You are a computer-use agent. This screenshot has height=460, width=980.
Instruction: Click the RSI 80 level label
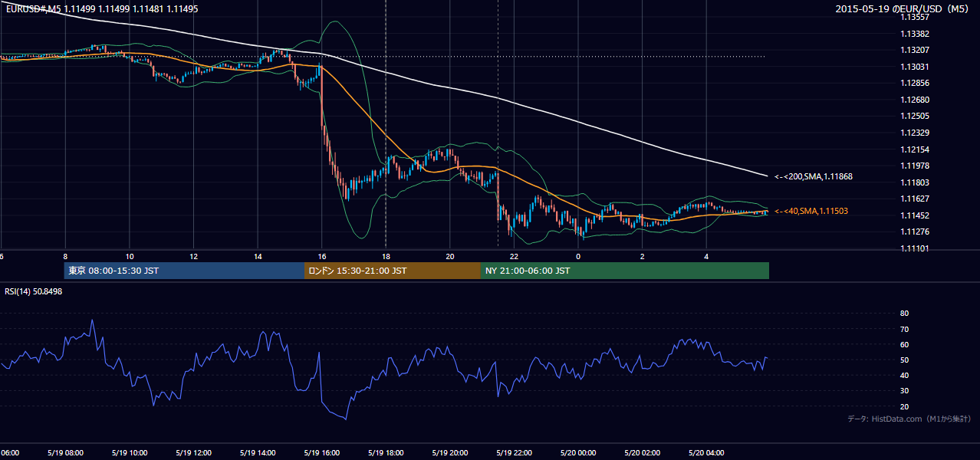(x=904, y=314)
